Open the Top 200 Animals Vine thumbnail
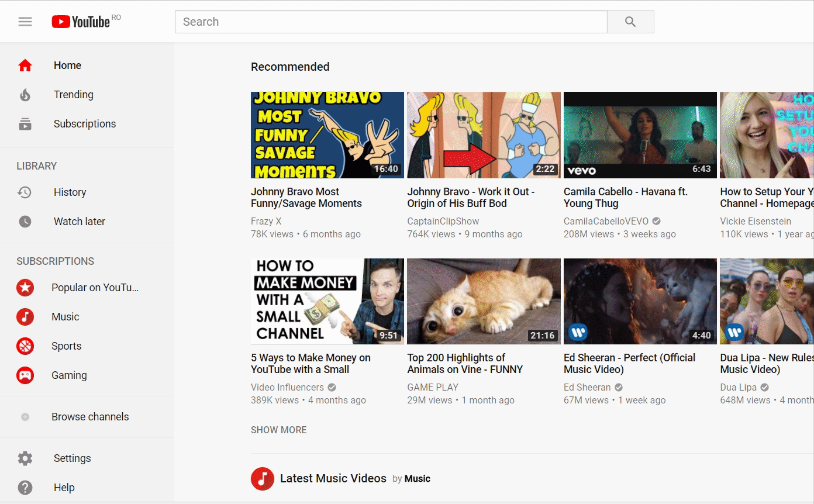Image resolution: width=814 pixels, height=504 pixels. click(484, 302)
